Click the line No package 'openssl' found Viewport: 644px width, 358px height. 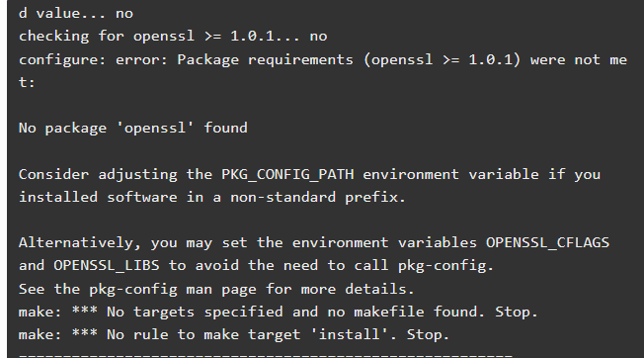tap(133, 128)
